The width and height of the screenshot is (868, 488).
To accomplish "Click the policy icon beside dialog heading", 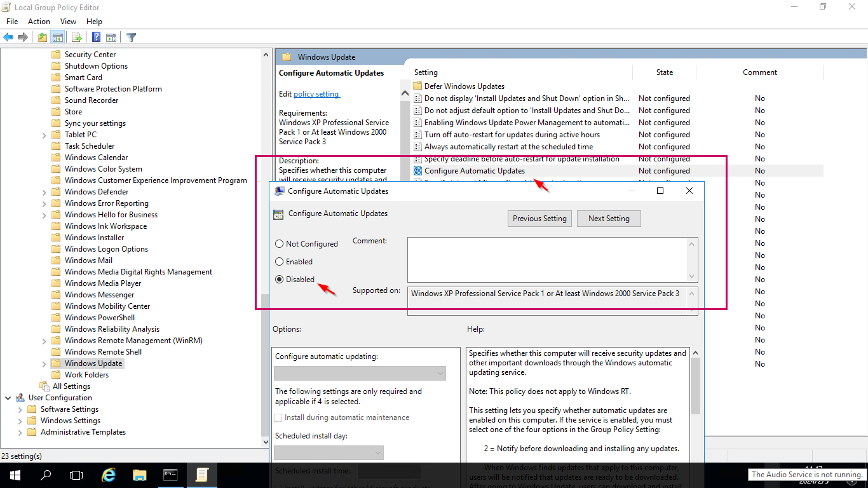I will pyautogui.click(x=278, y=214).
